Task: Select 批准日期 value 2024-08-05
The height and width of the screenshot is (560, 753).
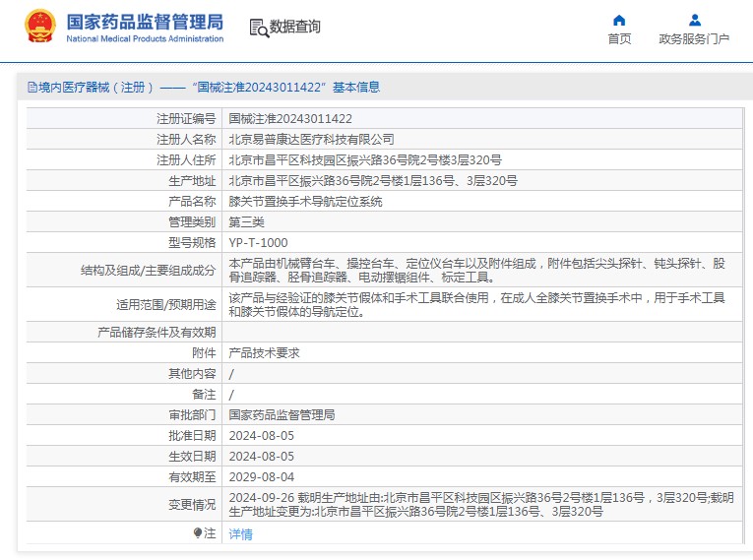Action: [x=261, y=435]
